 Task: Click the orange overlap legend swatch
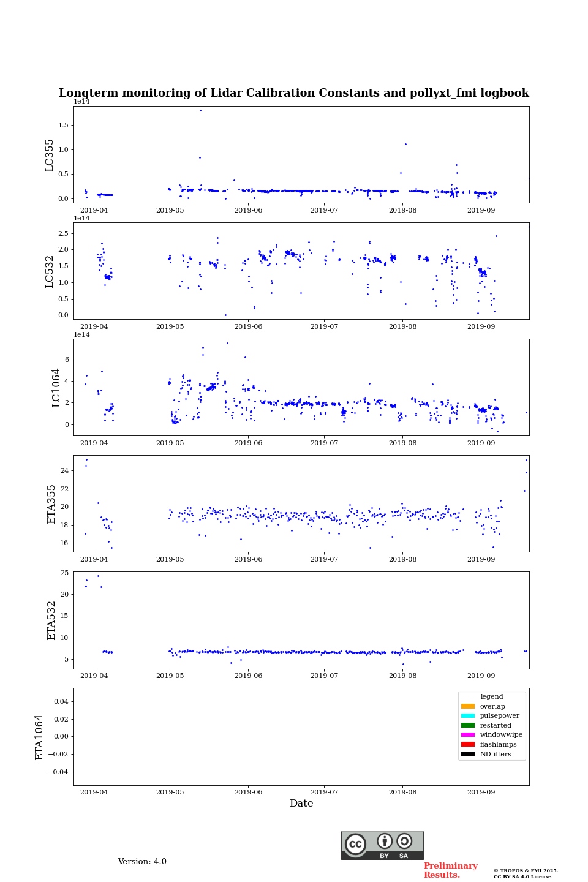pos(467,706)
